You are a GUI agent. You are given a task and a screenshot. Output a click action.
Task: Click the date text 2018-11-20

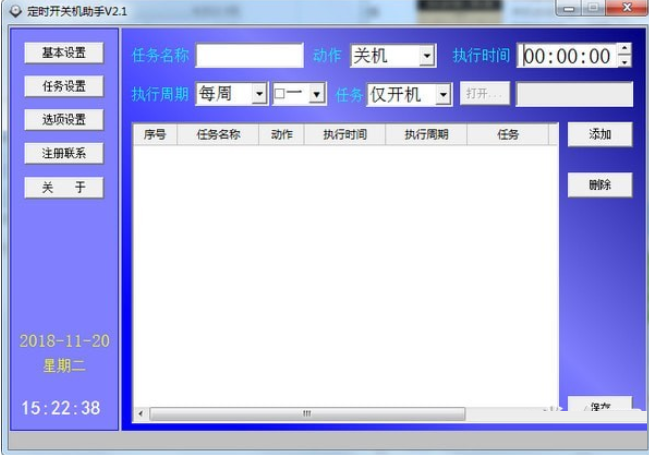click(65, 341)
